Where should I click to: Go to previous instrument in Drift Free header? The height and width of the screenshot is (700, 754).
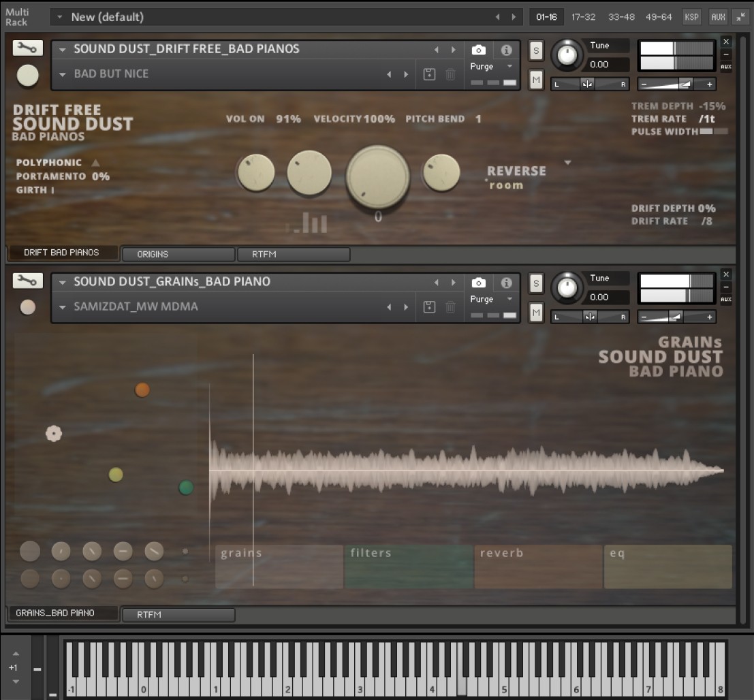coord(436,50)
